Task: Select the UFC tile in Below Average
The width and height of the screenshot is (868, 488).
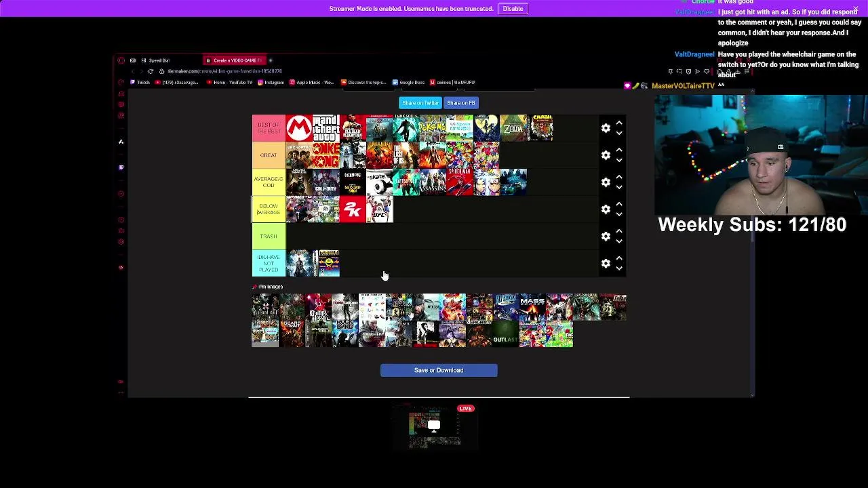Action: point(379,209)
